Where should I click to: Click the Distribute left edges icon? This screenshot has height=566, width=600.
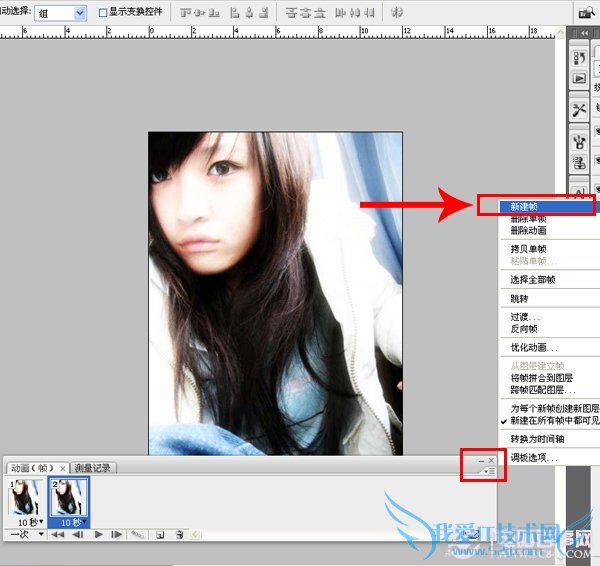[340, 13]
